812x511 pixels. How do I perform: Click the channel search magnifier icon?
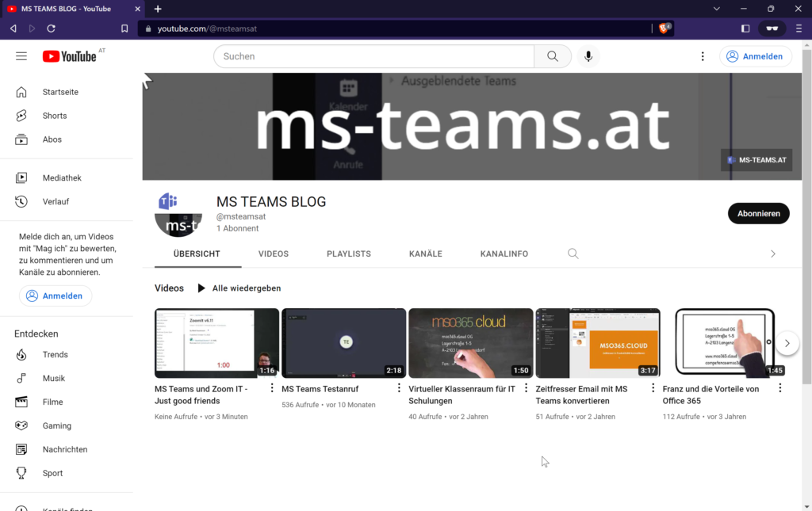click(573, 254)
